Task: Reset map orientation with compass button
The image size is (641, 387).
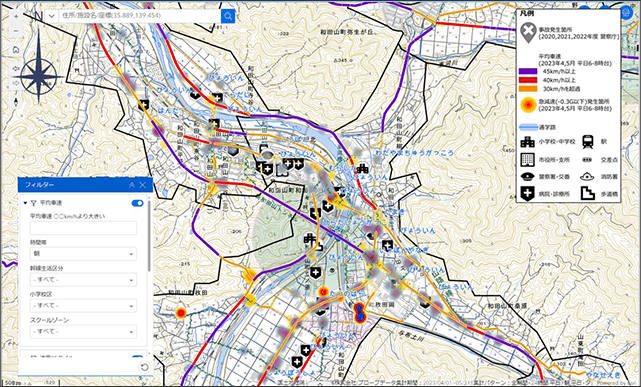Action: [16, 102]
